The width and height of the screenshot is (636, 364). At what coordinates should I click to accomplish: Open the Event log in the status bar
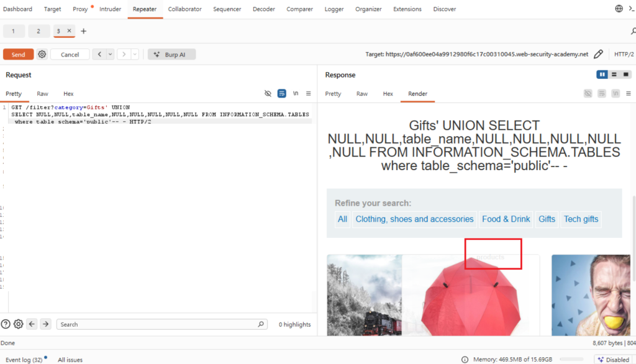(x=24, y=360)
